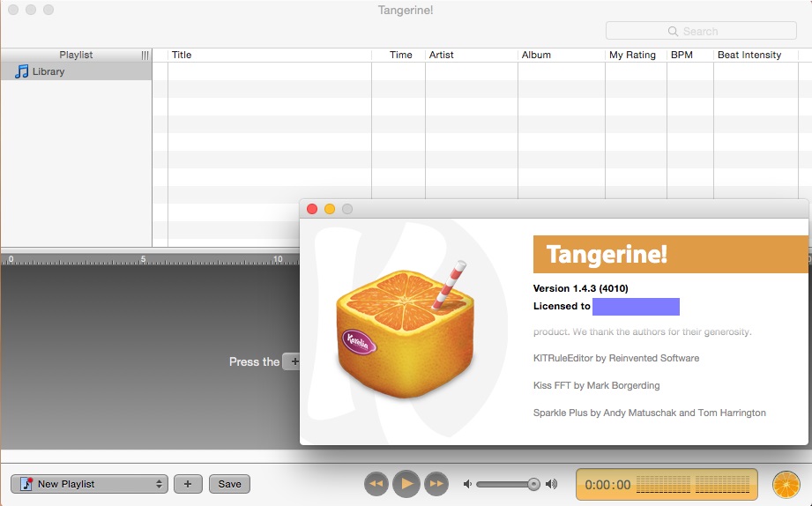Click the rewind playback button

(x=376, y=484)
